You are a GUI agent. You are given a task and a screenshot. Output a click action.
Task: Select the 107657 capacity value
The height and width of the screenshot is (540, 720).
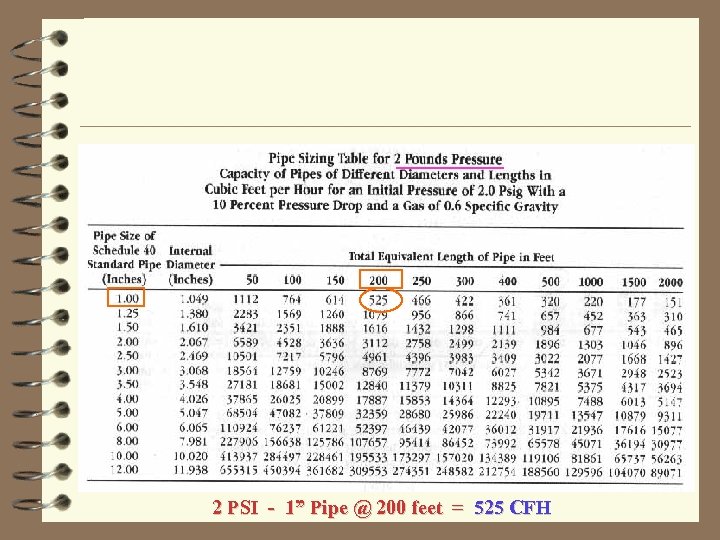[x=369, y=443]
